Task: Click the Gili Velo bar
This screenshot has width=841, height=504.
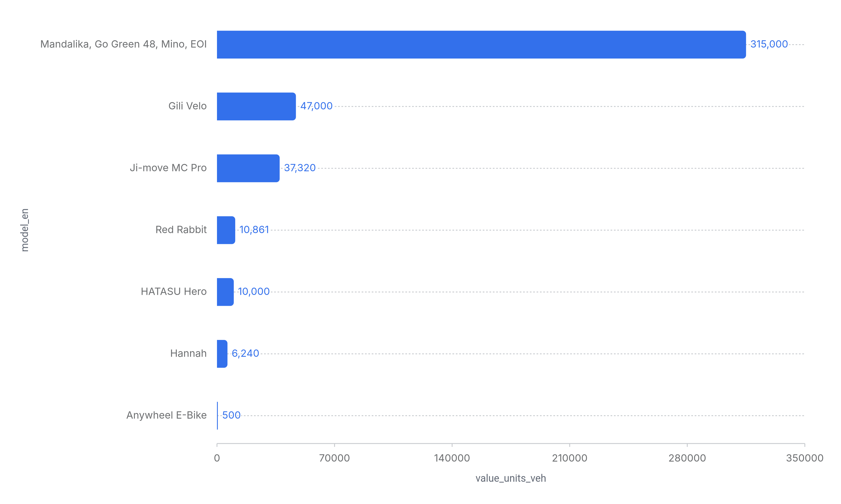Action: (x=256, y=106)
